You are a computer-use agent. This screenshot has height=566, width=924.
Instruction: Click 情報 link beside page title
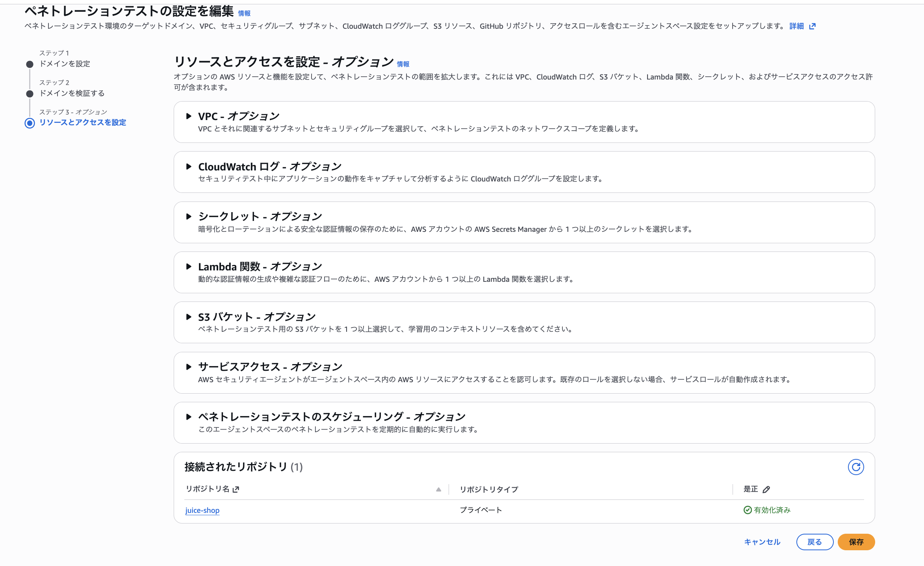tap(244, 13)
